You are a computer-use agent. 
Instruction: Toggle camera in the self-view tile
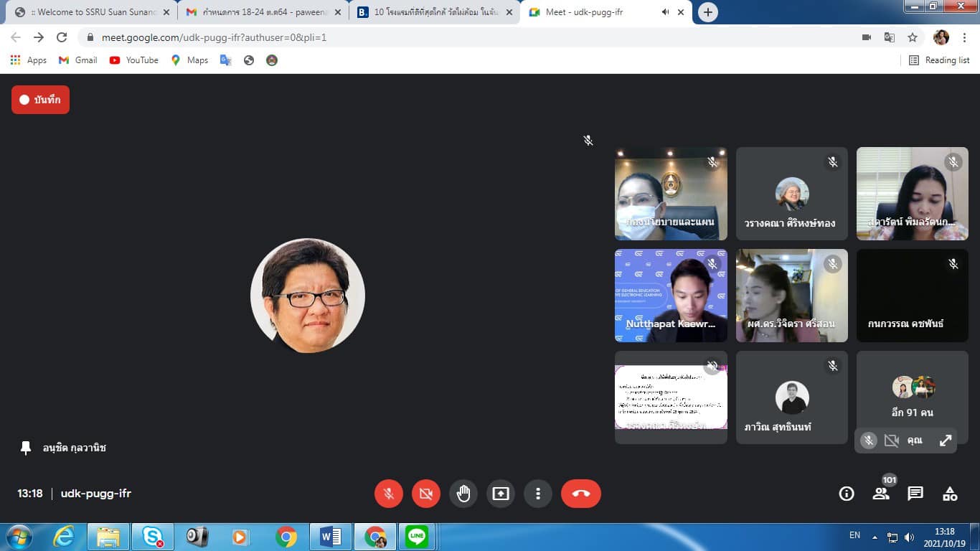point(891,441)
